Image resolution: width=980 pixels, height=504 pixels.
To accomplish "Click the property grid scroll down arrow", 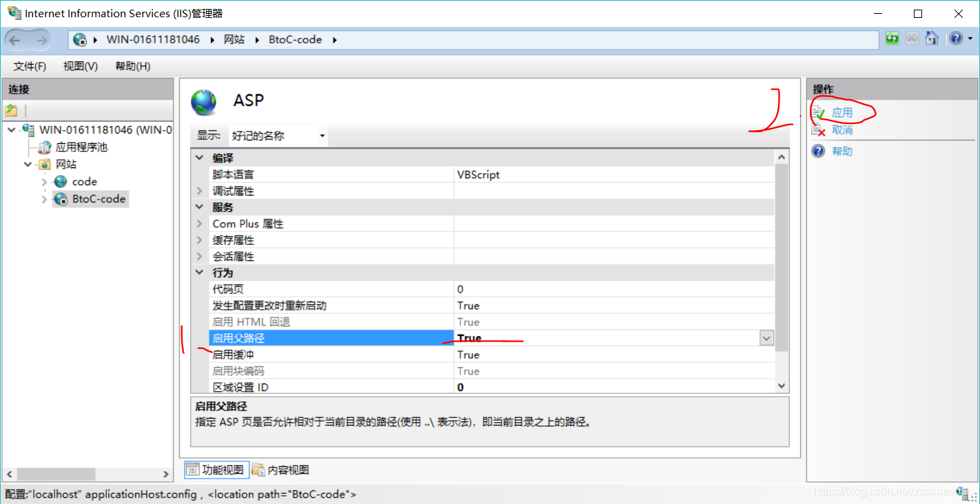I will point(782,386).
